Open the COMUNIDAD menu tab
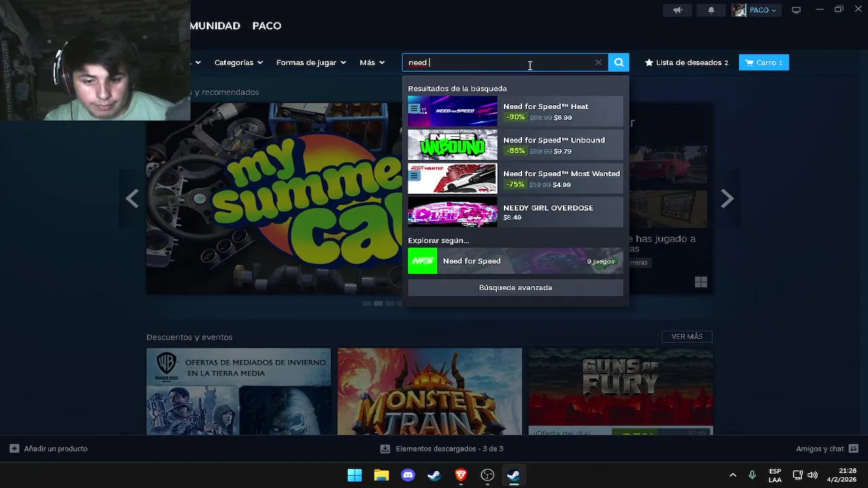868x488 pixels. 215,26
